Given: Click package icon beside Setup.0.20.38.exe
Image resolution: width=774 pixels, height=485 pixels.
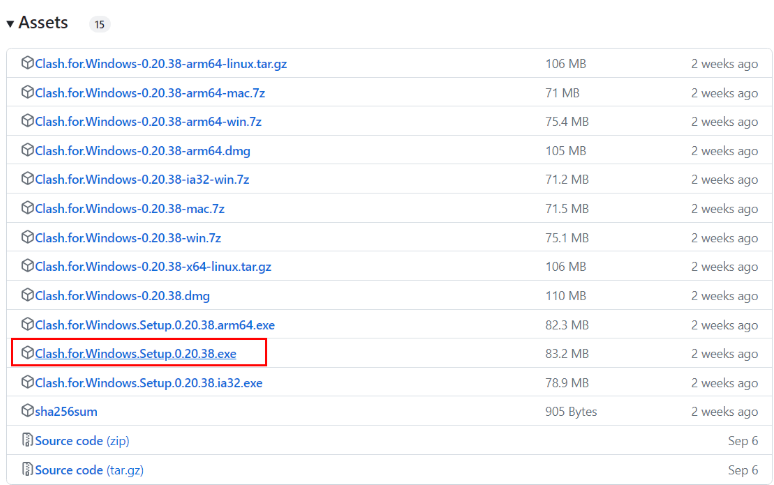Looking at the screenshot, I should tap(28, 352).
